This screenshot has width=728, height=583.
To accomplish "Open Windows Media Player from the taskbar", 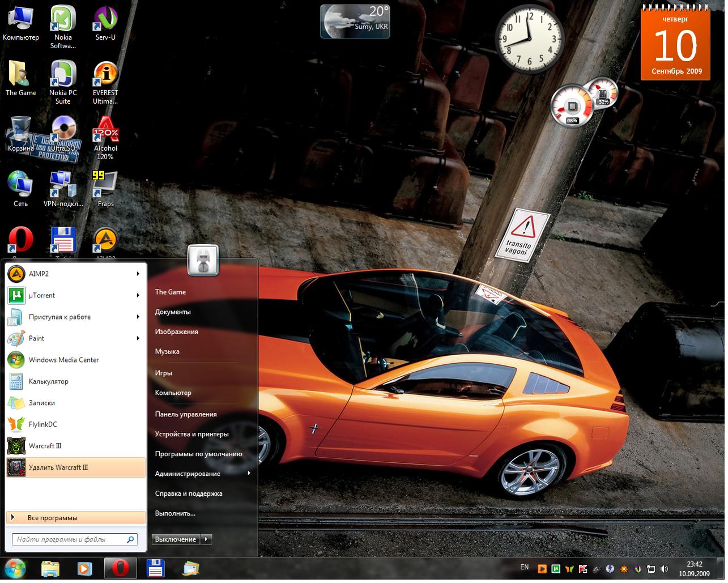I will coord(84,568).
